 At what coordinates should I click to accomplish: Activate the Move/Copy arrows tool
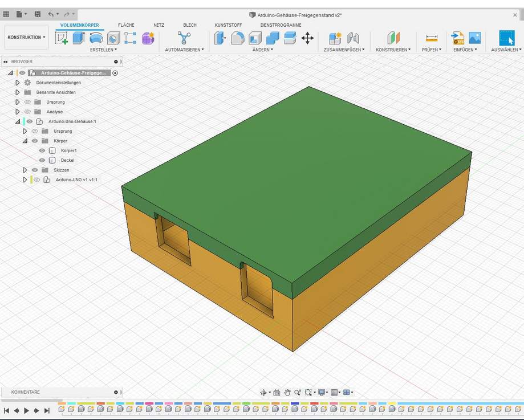pyautogui.click(x=307, y=38)
